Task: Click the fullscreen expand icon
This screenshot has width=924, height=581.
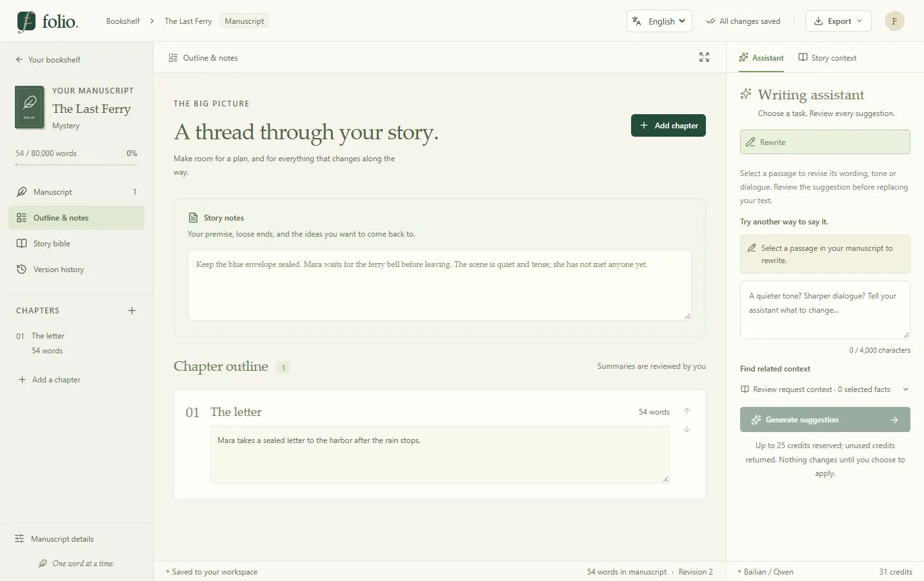Action: click(x=704, y=57)
